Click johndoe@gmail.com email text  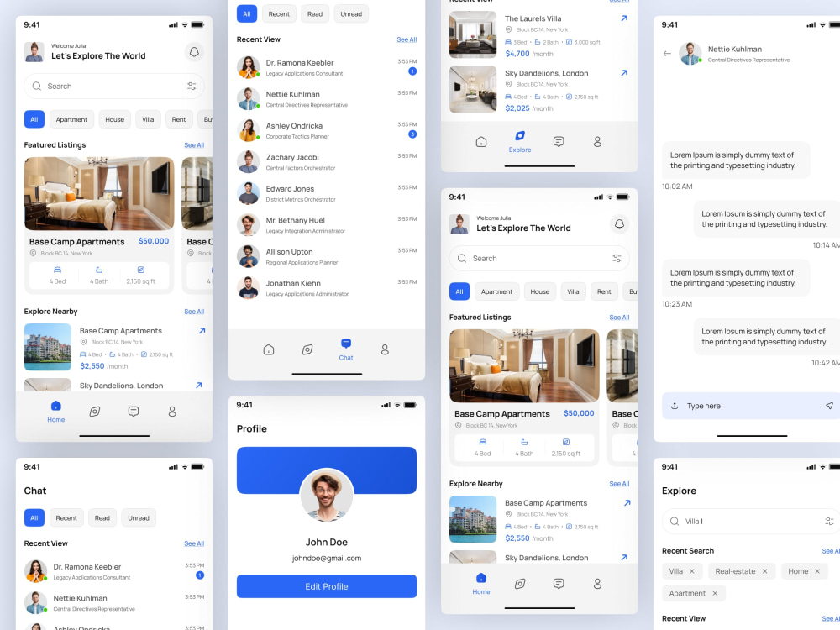(327, 559)
